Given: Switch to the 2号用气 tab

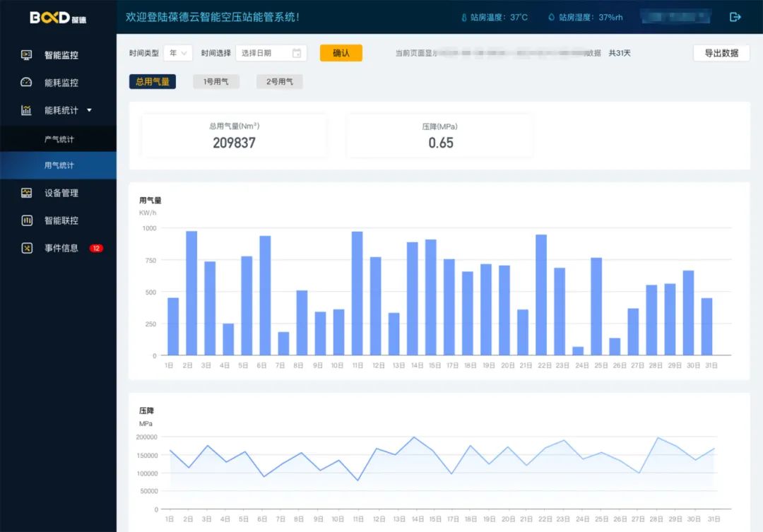Looking at the screenshot, I should pos(280,82).
